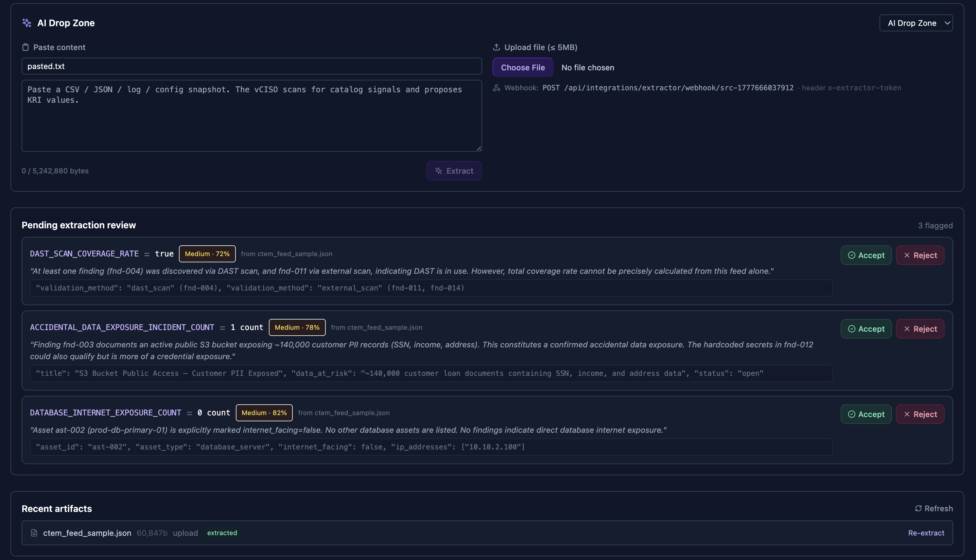
Task: Click the Paste content clipboard icon
Action: click(x=26, y=47)
